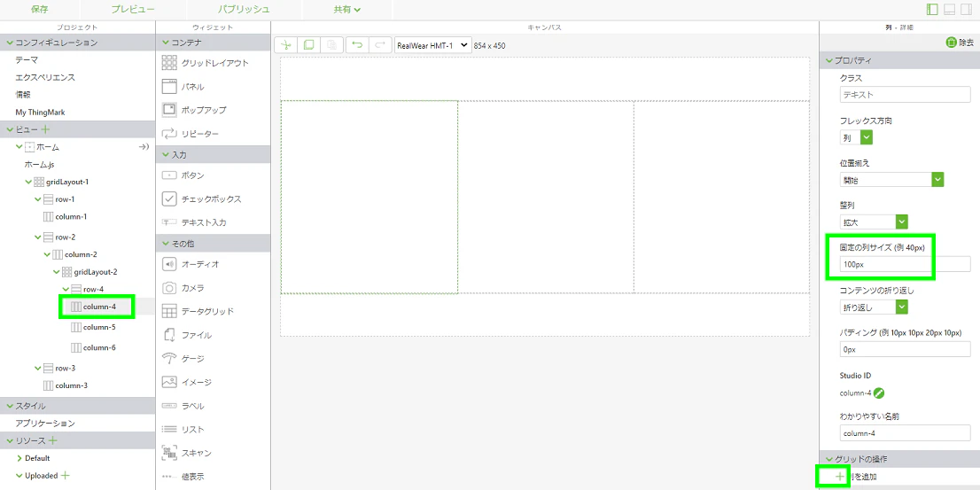Screen dimensions: 980x490
Task: Click the arrow icon beside ホーム view
Action: pos(144,147)
